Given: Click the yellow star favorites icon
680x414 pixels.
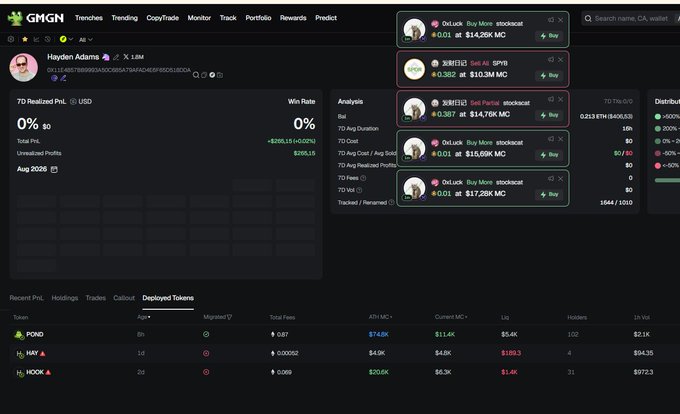Looking at the screenshot, I should pyautogui.click(x=25, y=39).
